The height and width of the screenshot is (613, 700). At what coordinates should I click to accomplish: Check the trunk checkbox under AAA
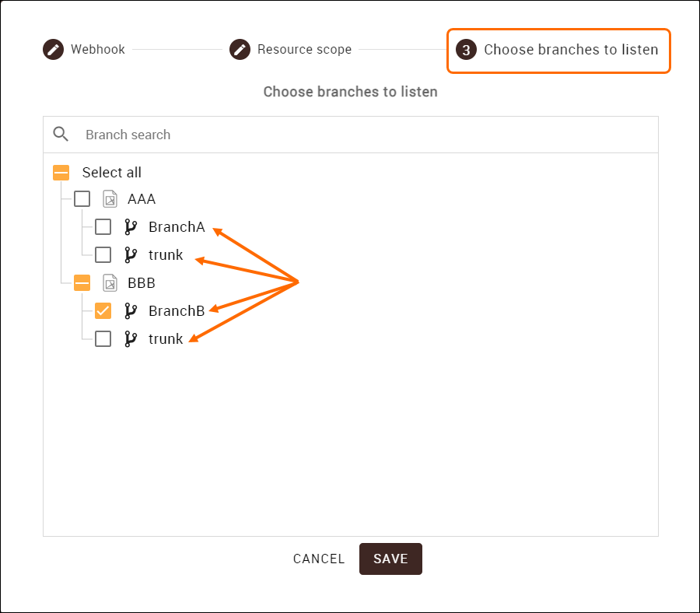[x=103, y=254]
